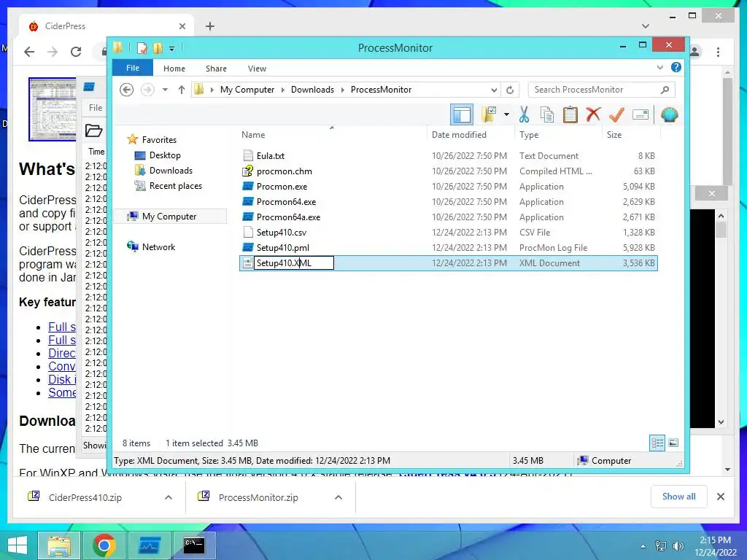Expand the ribbon with the chevron
This screenshot has height=560, width=747.
pyautogui.click(x=659, y=68)
